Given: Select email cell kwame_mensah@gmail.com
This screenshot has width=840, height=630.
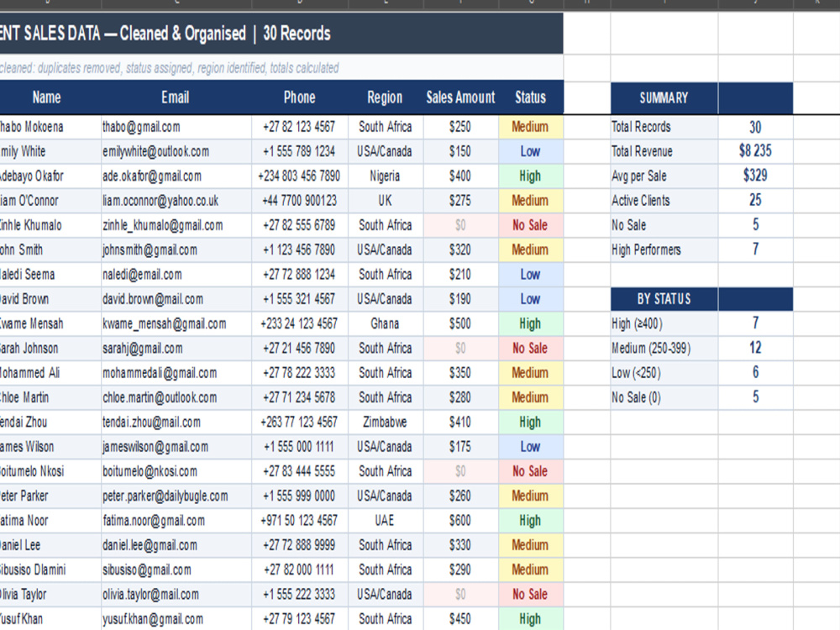Looking at the screenshot, I should (x=176, y=324).
